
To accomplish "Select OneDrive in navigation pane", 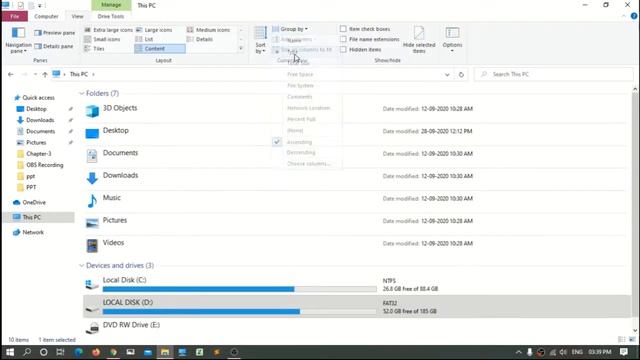I will pyautogui.click(x=34, y=202).
